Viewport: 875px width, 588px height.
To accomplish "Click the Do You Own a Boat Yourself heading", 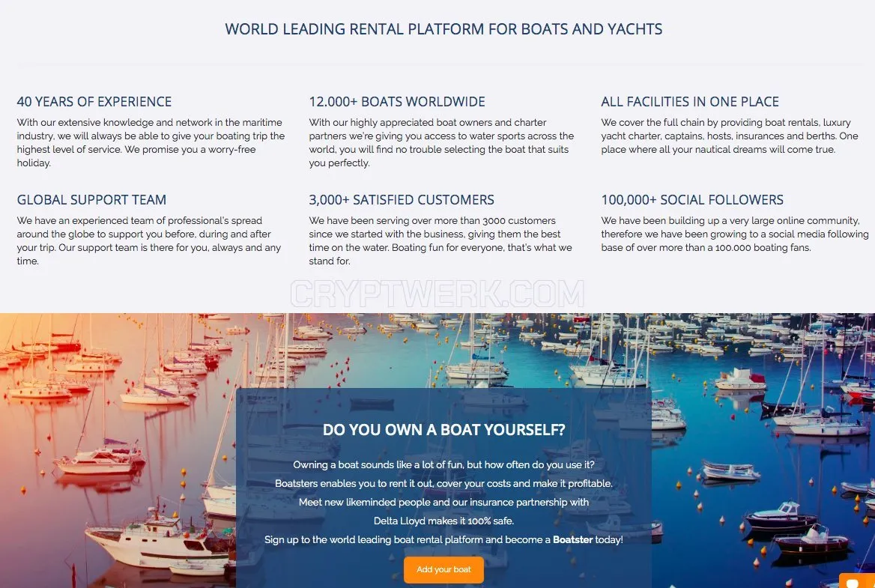I will tap(443, 429).
